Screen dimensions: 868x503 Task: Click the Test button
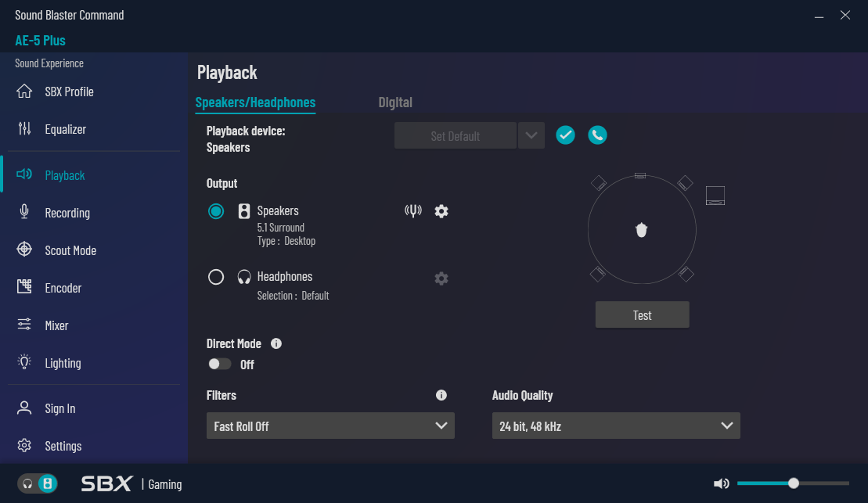tap(642, 314)
